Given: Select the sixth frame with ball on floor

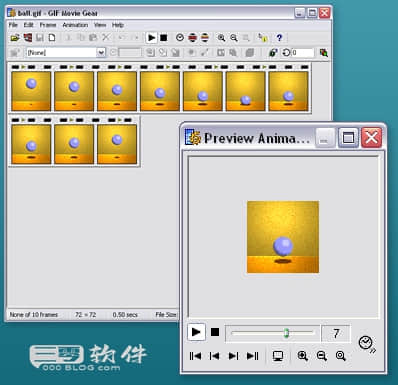Looking at the screenshot, I should tap(246, 91).
